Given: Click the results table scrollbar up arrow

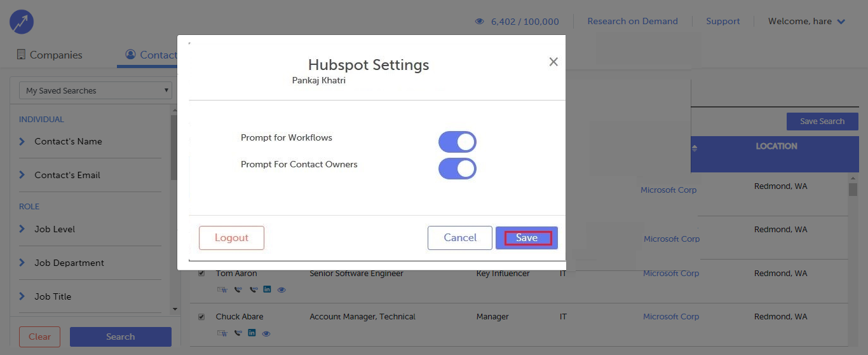Looking at the screenshot, I should pyautogui.click(x=853, y=178).
